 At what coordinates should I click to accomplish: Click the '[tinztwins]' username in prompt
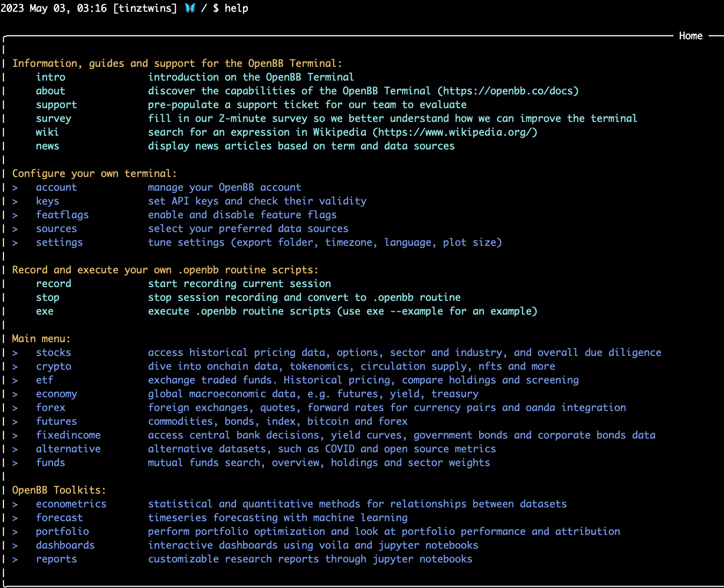point(145,8)
